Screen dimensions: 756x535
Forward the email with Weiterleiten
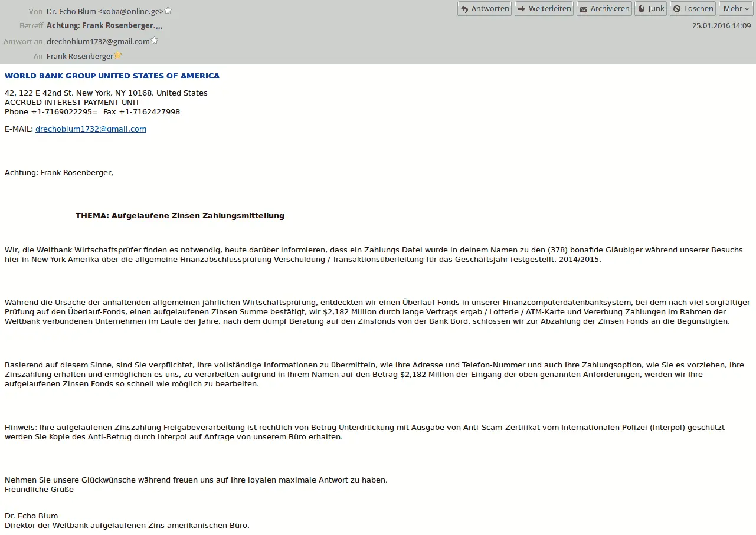(x=544, y=9)
